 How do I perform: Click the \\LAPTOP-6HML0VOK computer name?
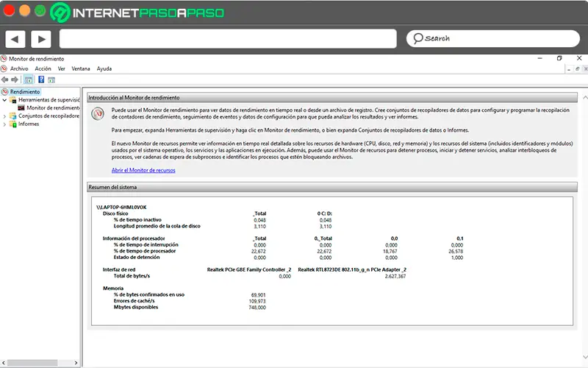tap(121, 208)
